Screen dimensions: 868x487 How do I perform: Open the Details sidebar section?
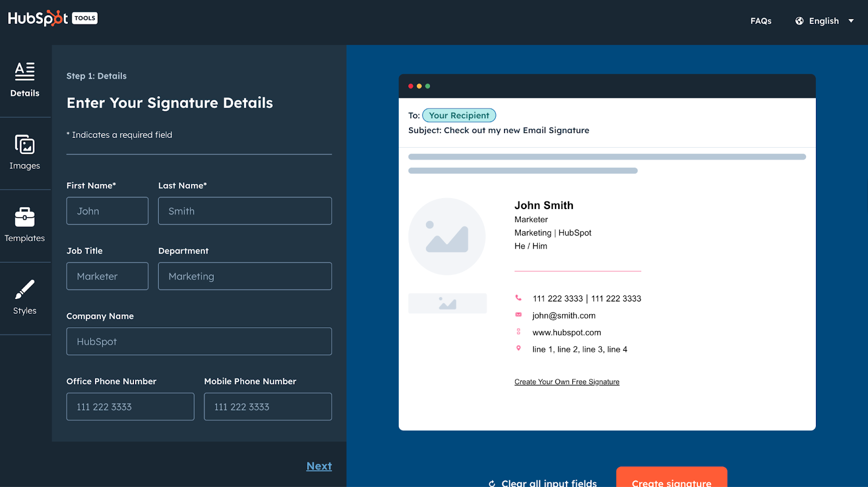25,80
